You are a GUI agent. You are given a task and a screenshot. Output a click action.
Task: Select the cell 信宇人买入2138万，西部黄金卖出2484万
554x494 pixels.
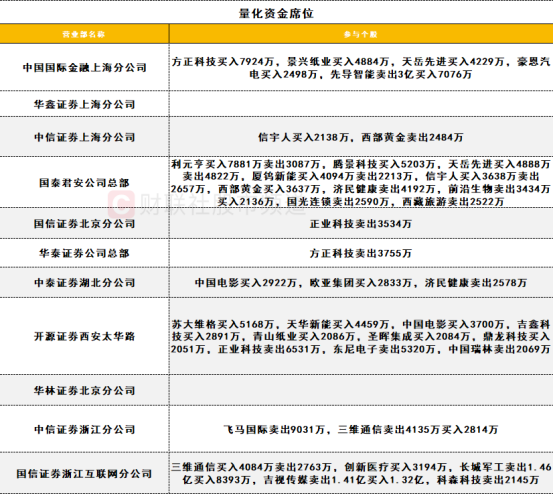click(361, 137)
